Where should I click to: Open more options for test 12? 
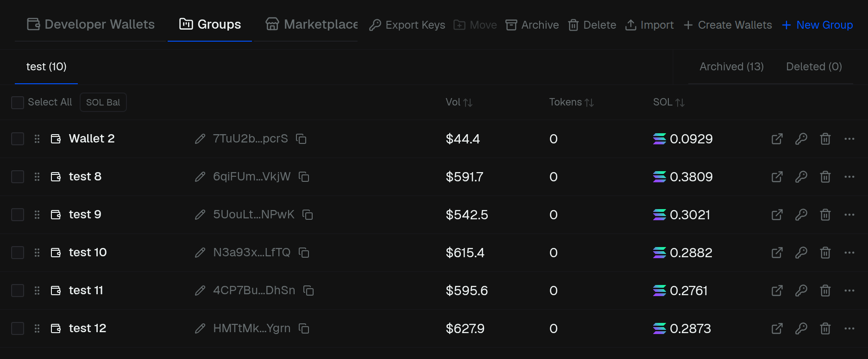pos(849,328)
